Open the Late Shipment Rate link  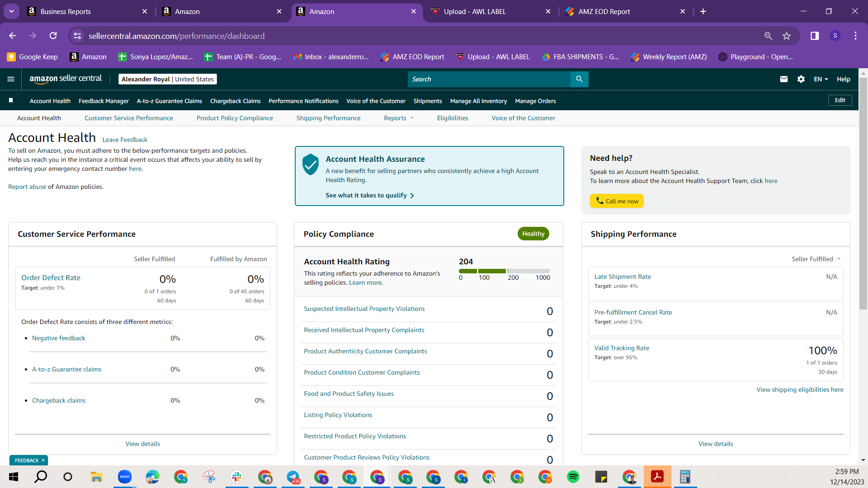(x=623, y=277)
